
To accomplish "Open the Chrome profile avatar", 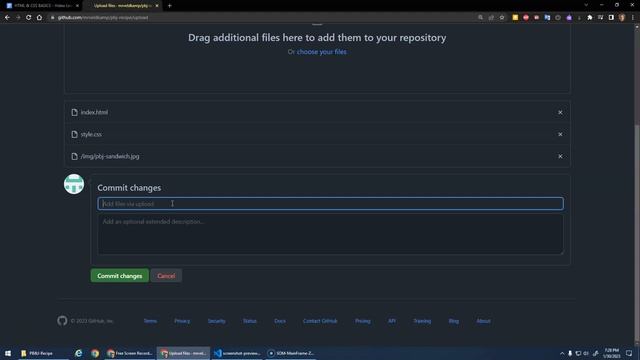I will [622, 18].
